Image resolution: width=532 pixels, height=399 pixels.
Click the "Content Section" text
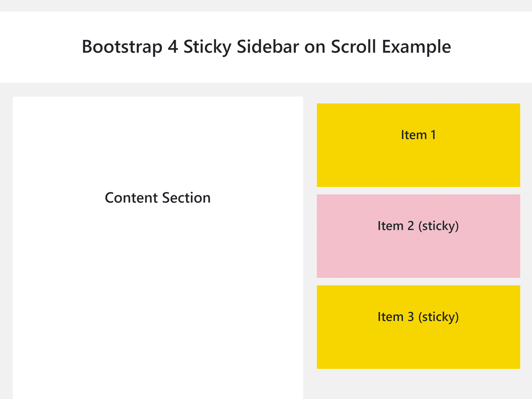(x=158, y=198)
